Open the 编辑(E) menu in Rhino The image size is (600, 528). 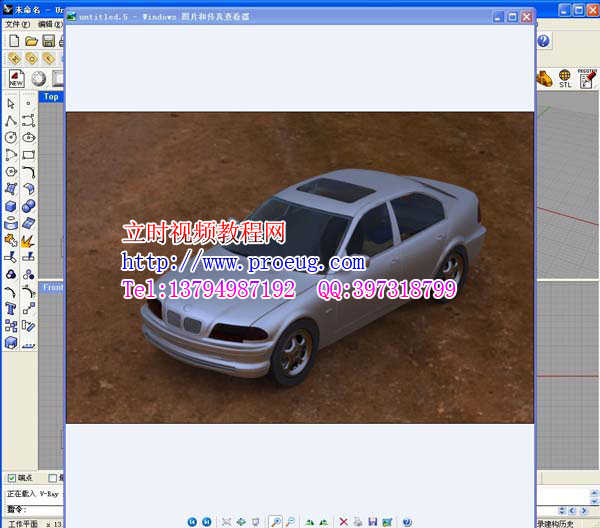pos(50,24)
